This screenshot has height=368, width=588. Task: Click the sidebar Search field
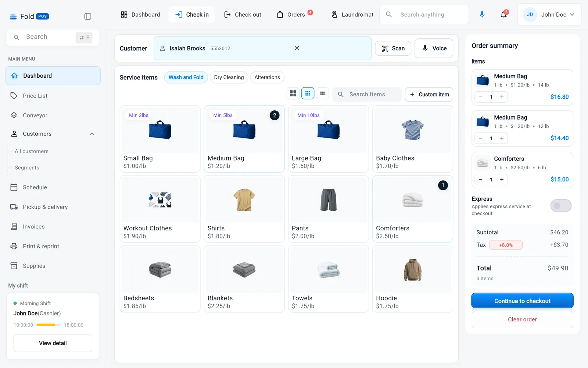click(53, 37)
